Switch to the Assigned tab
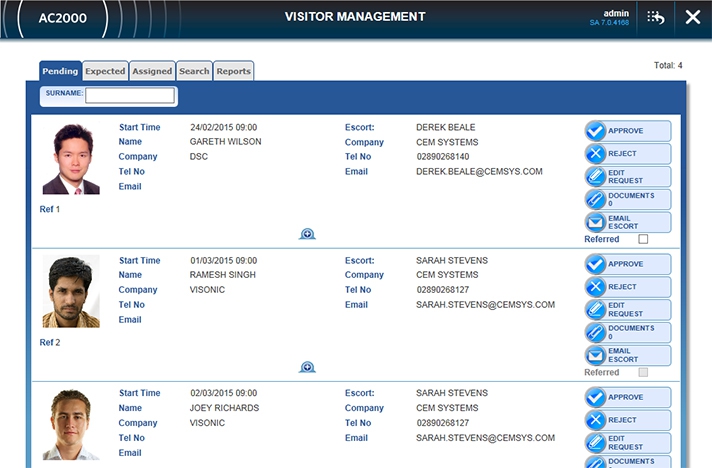 point(152,71)
